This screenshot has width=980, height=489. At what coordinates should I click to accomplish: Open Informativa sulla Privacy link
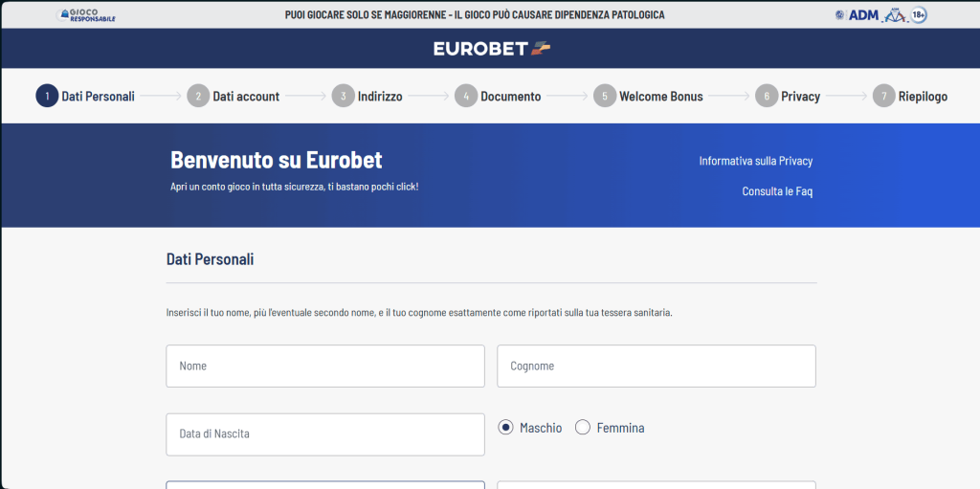(756, 161)
